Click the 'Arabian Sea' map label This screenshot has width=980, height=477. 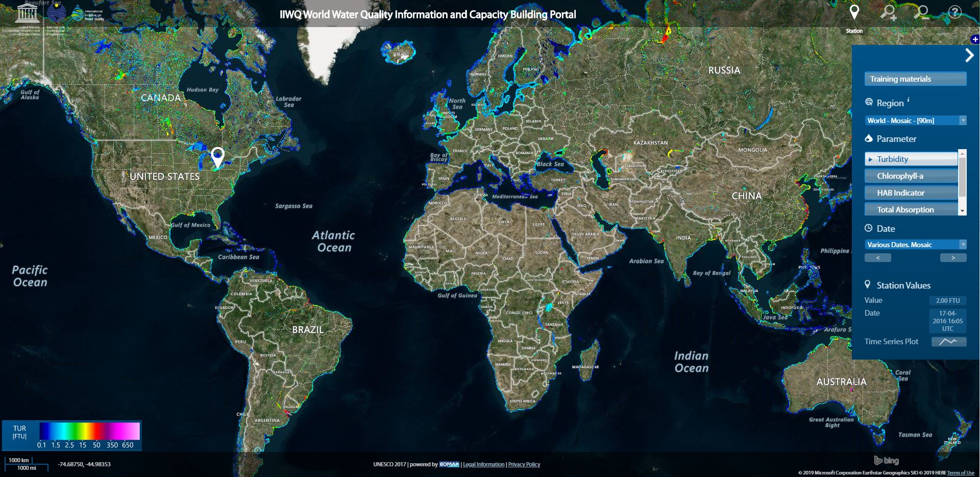[646, 261]
